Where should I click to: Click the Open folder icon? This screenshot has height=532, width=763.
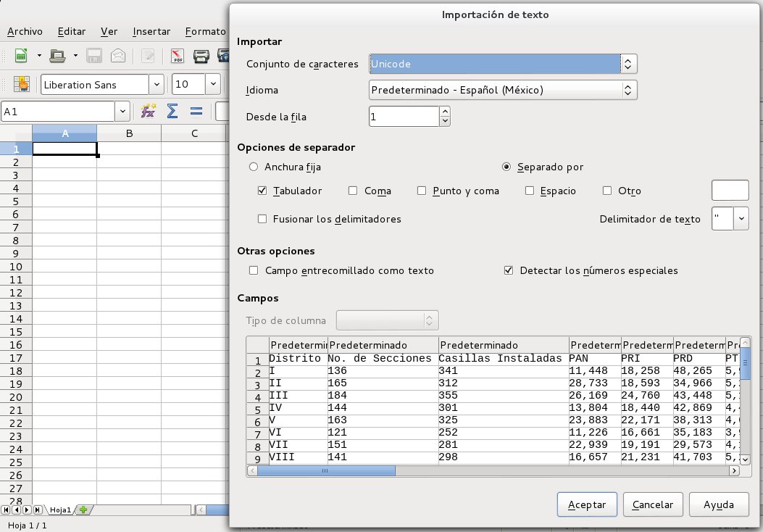[58, 56]
